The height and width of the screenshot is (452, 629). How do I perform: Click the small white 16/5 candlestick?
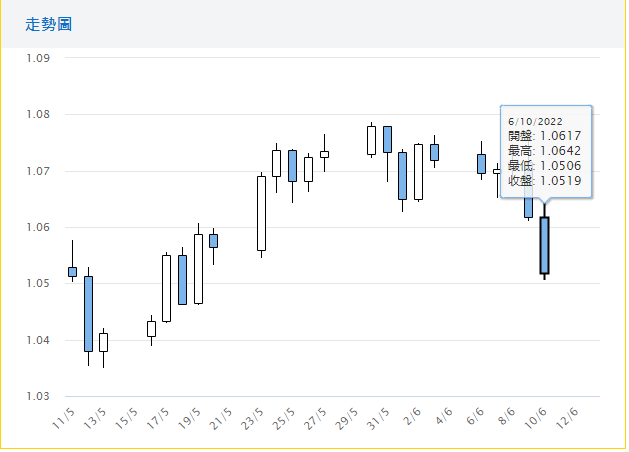[151, 328]
